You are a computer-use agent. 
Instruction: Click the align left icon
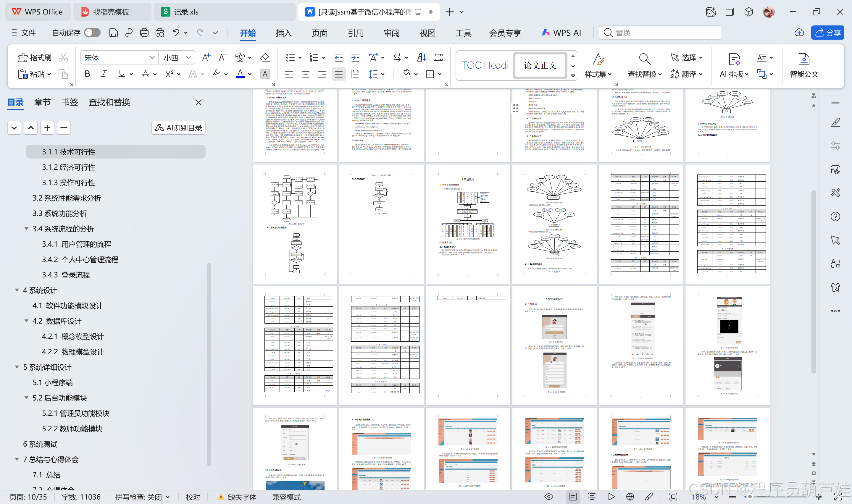coord(289,74)
